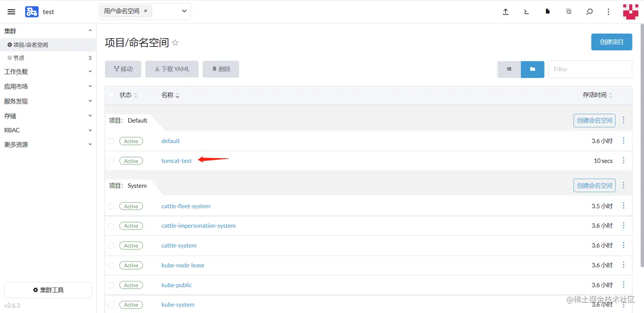This screenshot has height=313, width=644.
Task: Open actions menu for project Default
Action: pos(624,120)
